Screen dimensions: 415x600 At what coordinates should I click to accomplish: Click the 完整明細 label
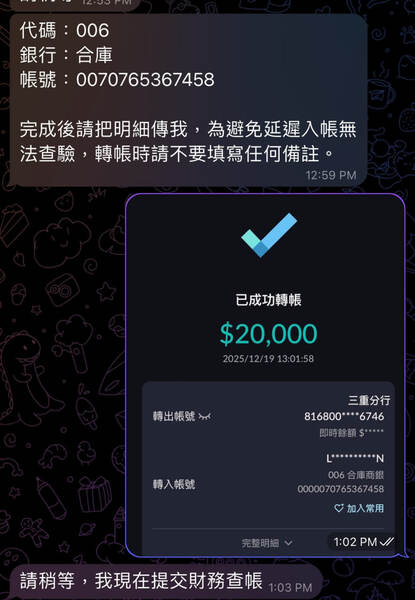coord(260,543)
